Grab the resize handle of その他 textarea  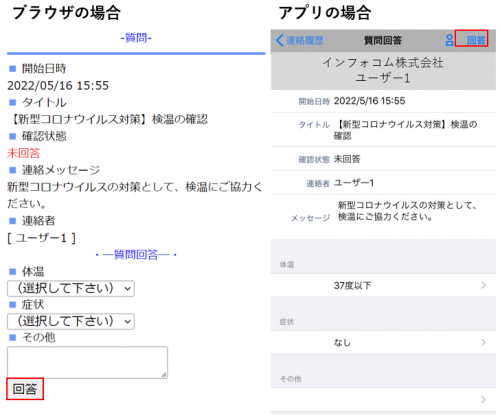pos(164,375)
